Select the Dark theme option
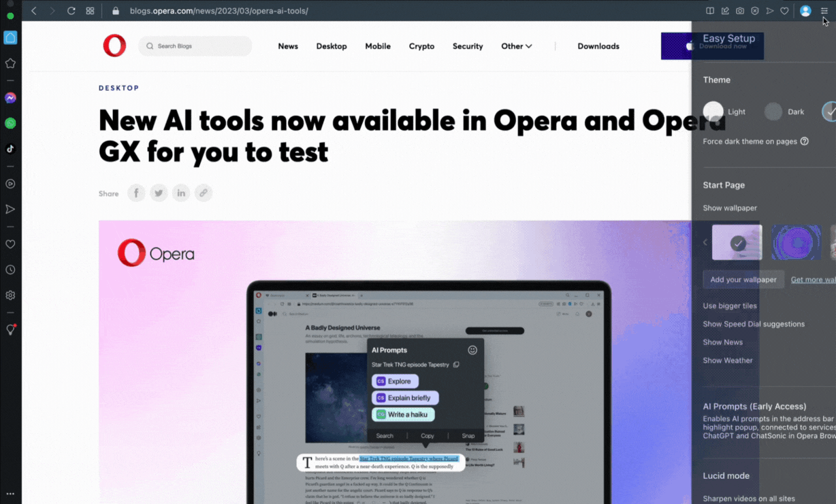Viewport: 836px width, 504px height. coord(784,112)
